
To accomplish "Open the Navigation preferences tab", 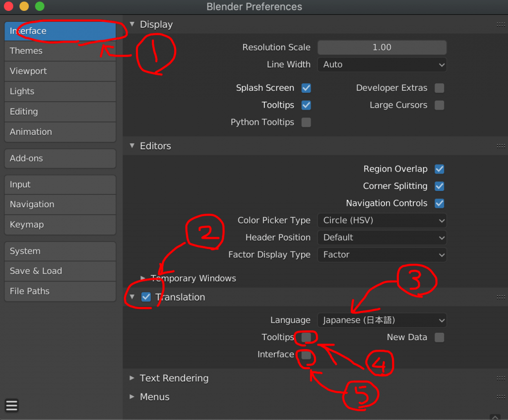I will point(60,204).
